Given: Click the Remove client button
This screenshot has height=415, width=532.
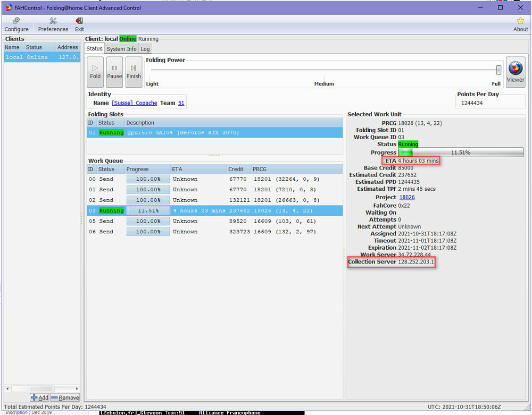Looking at the screenshot, I should coord(65,397).
